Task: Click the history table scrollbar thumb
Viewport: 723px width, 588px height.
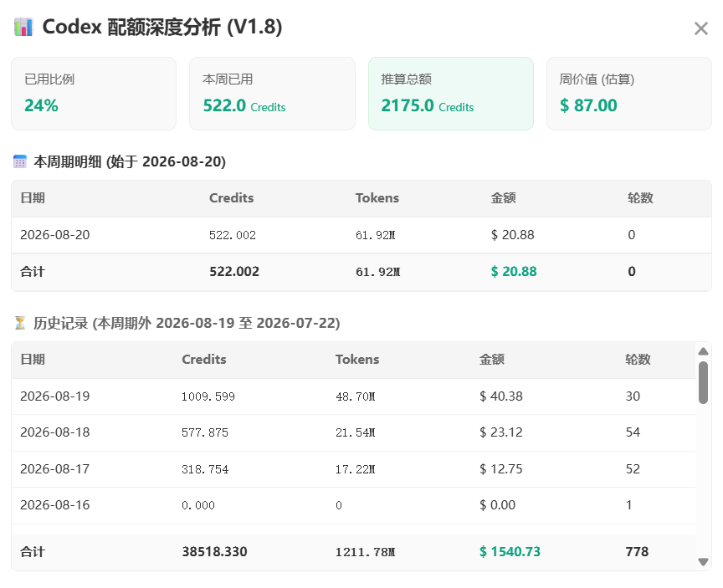Action: (x=703, y=382)
